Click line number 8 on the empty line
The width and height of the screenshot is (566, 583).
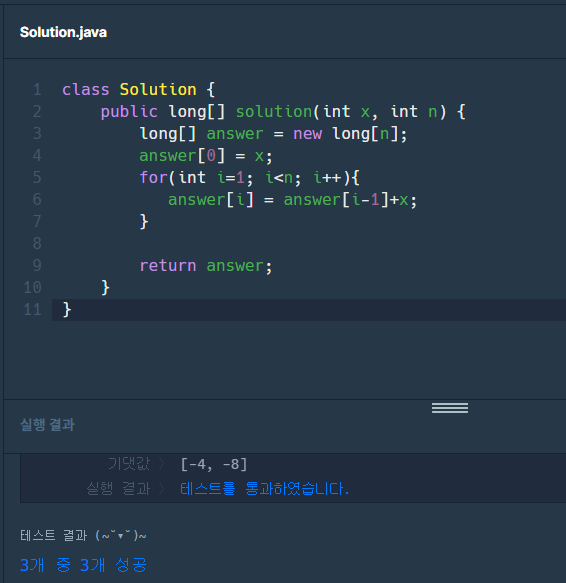tap(37, 244)
